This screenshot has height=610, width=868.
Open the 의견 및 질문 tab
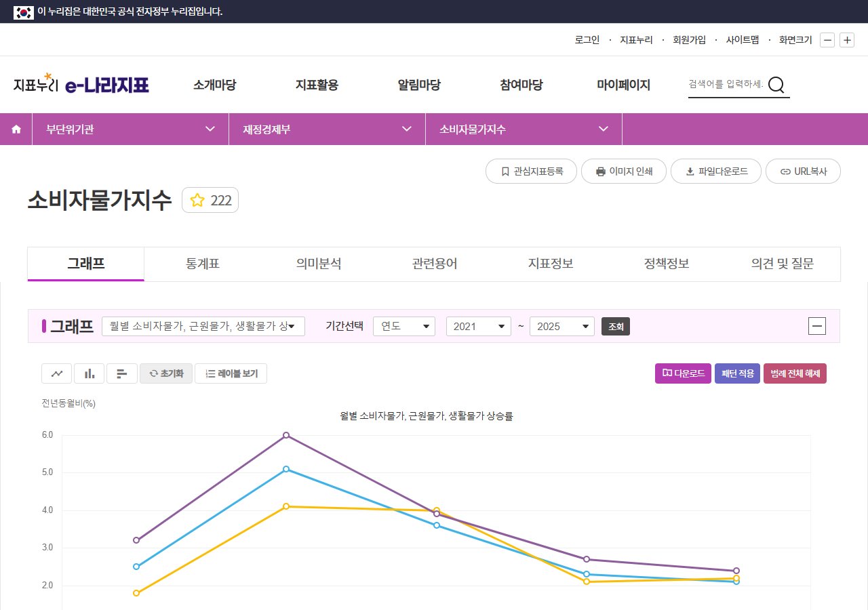click(x=783, y=264)
